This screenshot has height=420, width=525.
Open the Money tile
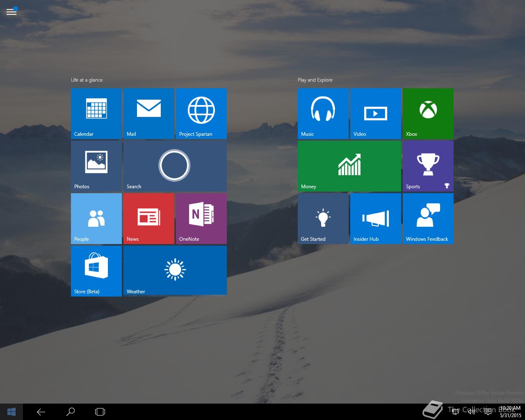pos(349,166)
